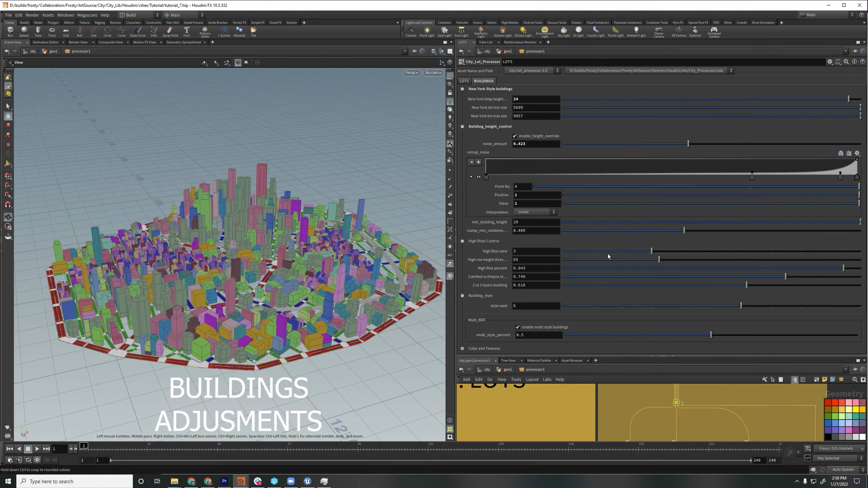Select the Tube shelf tool
868x488 pixels.
[38, 32]
